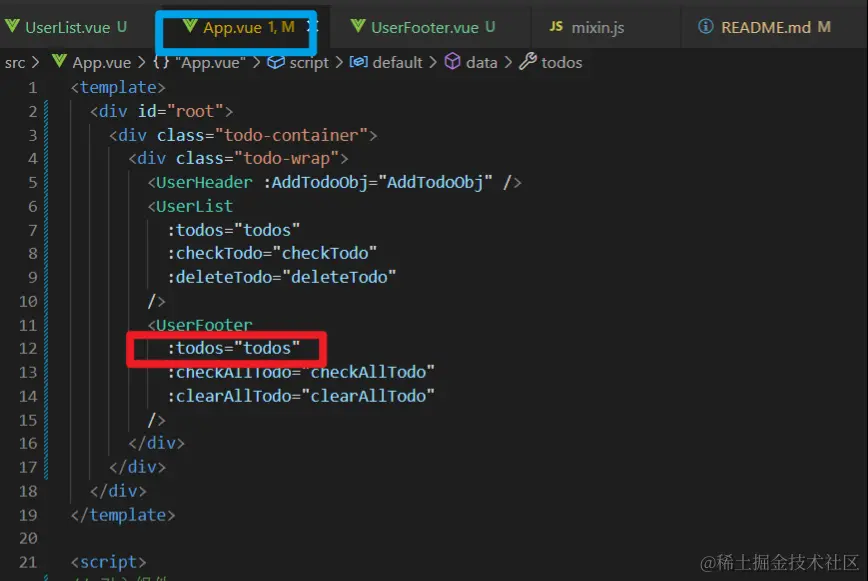Click the todos breadcrumb segment
The width and height of the screenshot is (868, 581).
pos(562,63)
